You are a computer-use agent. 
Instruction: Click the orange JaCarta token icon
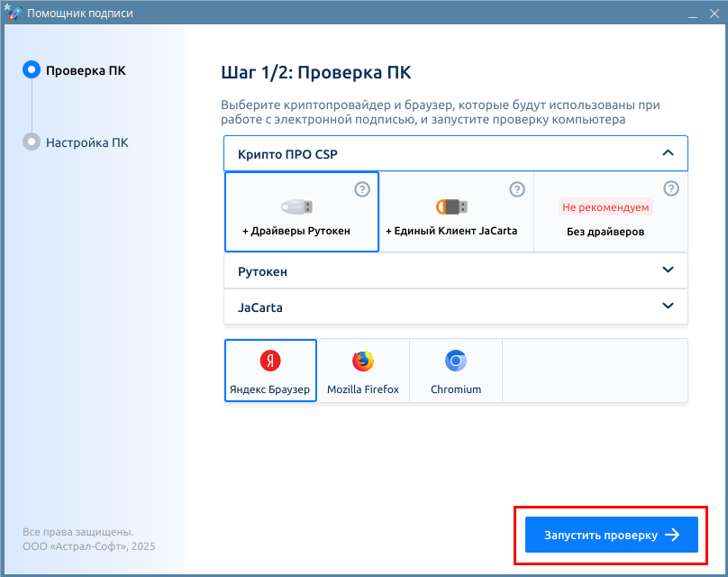pyautogui.click(x=451, y=206)
